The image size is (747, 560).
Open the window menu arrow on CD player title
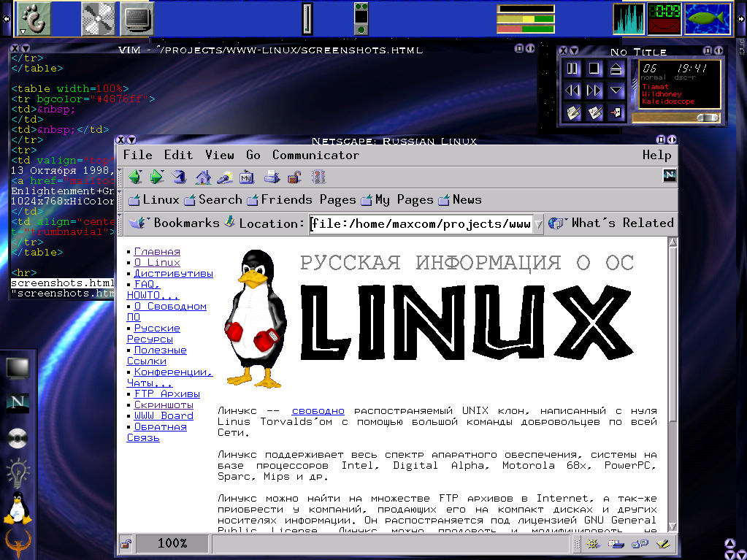pos(574,50)
